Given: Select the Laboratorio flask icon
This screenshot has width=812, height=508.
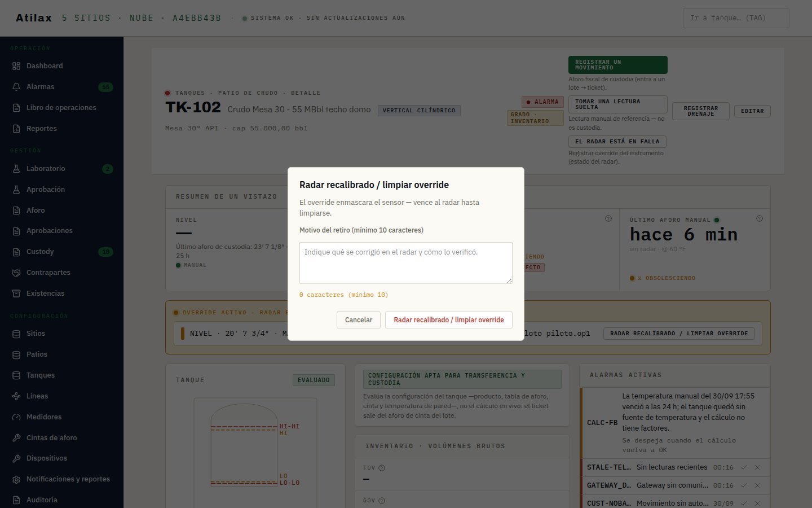Looking at the screenshot, I should click(x=16, y=169).
